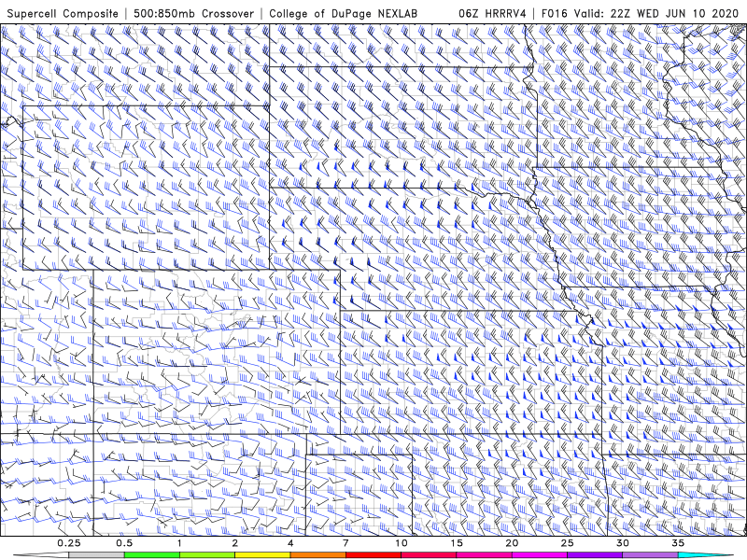The width and height of the screenshot is (747, 560).
Task: Click the legend value '4'
Action: pos(290,543)
